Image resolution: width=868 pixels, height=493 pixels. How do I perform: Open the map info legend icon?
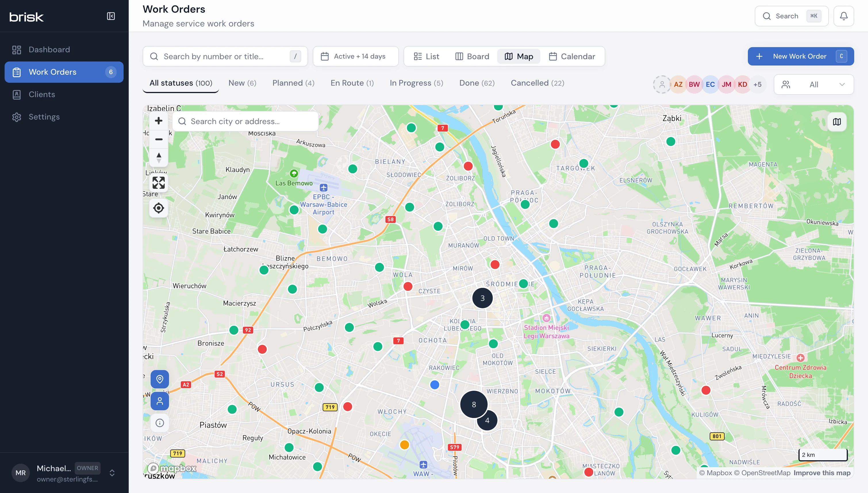pyautogui.click(x=160, y=423)
